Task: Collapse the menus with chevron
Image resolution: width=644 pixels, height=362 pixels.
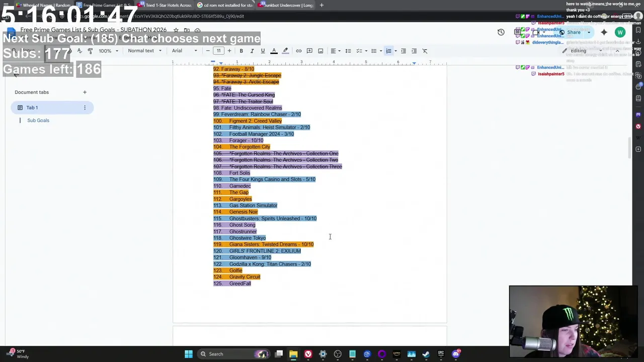Action: click(617, 51)
